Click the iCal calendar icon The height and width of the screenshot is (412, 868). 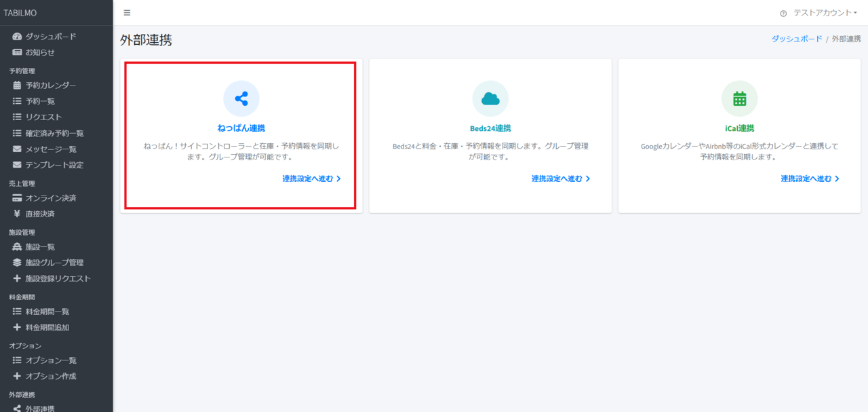click(x=739, y=98)
